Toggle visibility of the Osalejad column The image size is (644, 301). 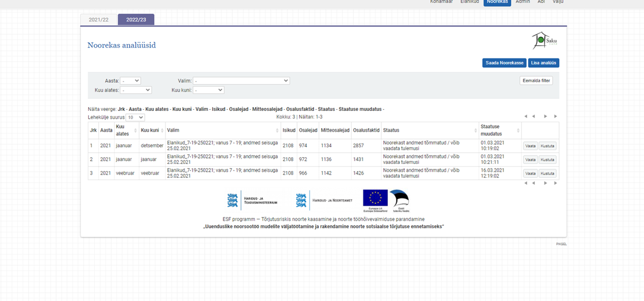tap(239, 109)
